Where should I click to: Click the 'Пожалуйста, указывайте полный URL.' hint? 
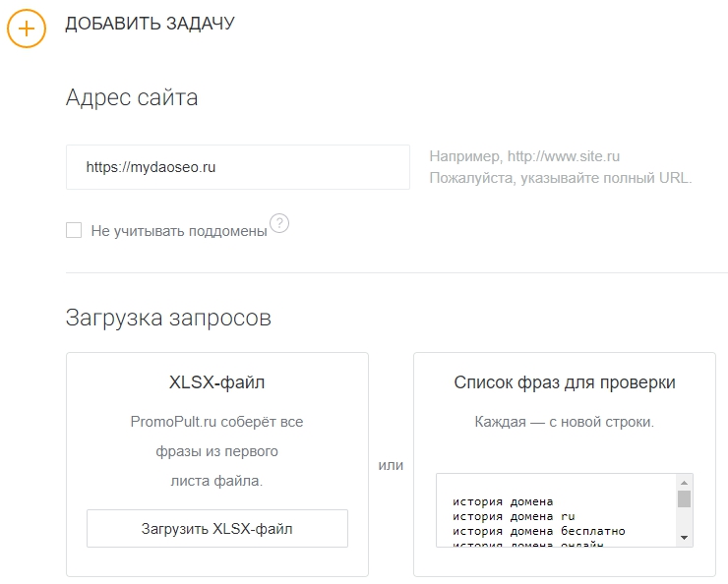(x=561, y=178)
